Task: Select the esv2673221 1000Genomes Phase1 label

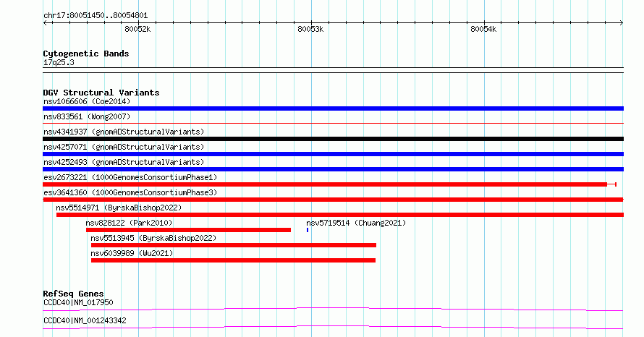Action: point(130,177)
